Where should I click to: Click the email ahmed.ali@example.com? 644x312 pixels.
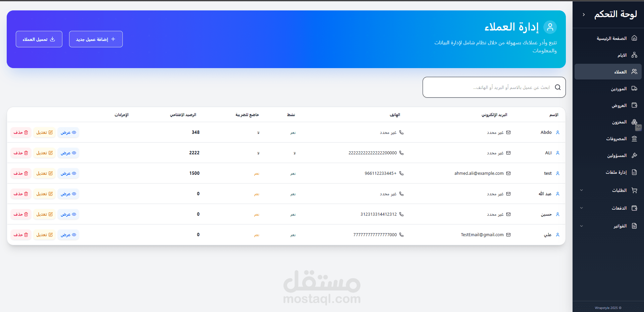pyautogui.click(x=479, y=173)
